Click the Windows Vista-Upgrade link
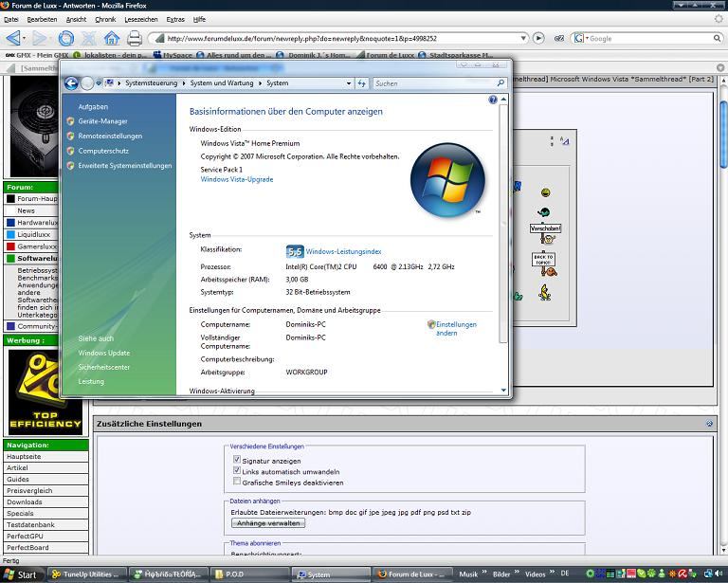 237,179
